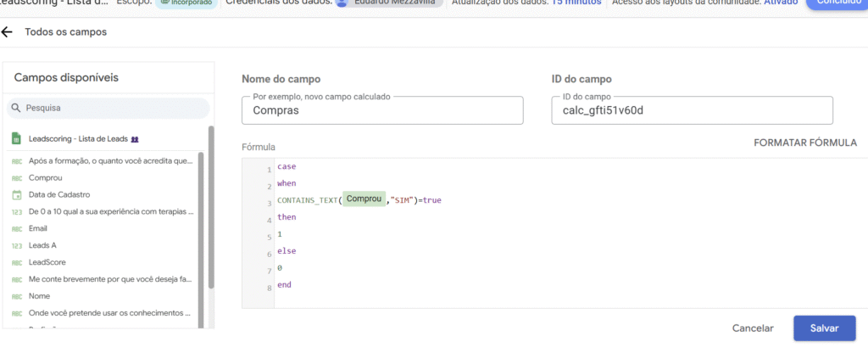Click the 123 number icon beside Leads A

[x=16, y=245]
